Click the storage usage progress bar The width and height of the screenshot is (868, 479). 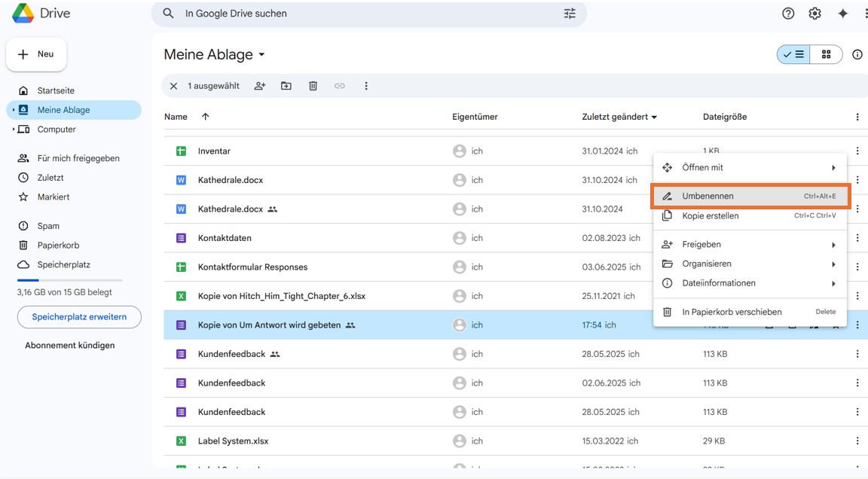pyautogui.click(x=69, y=280)
